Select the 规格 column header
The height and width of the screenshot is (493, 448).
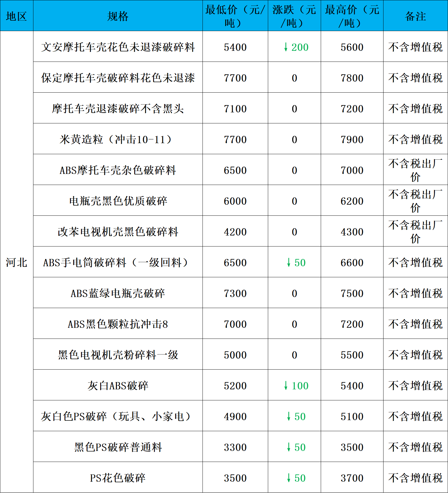point(118,16)
